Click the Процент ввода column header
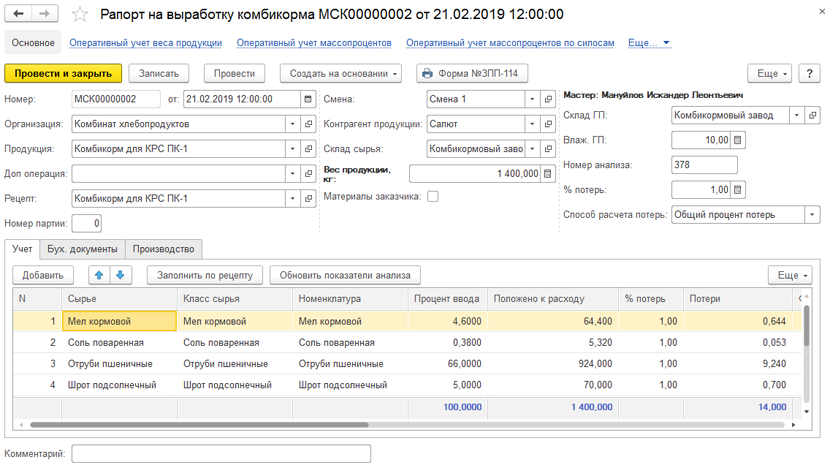 [447, 299]
